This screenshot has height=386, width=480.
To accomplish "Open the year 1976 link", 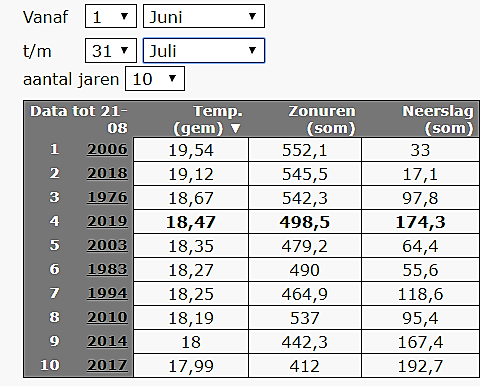I will [107, 197].
